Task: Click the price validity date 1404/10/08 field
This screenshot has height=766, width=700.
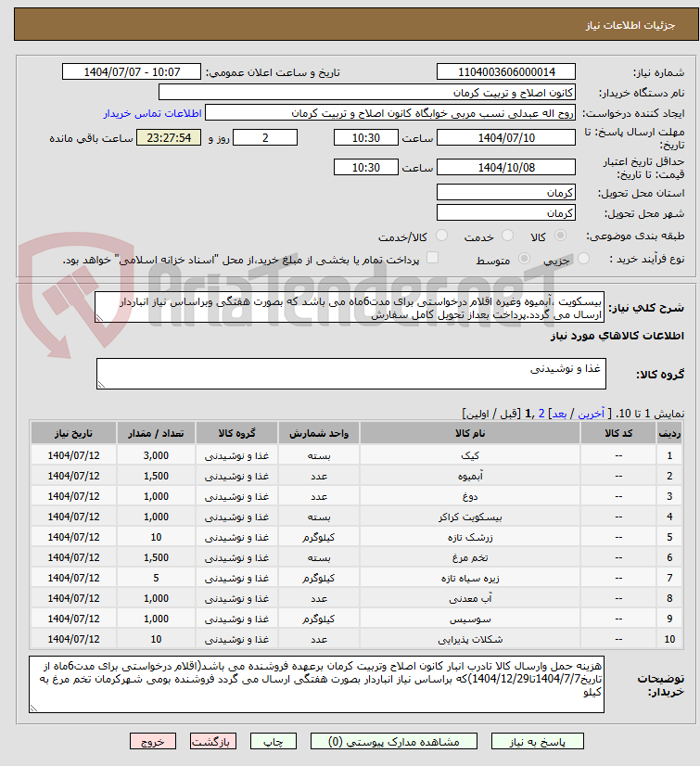Action: [506, 168]
